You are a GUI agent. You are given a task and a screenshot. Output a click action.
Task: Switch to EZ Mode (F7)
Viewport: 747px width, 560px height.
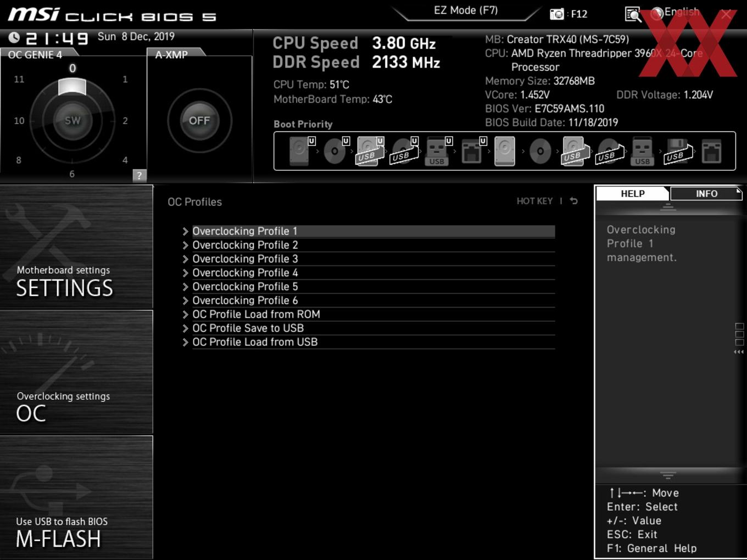[x=466, y=10]
